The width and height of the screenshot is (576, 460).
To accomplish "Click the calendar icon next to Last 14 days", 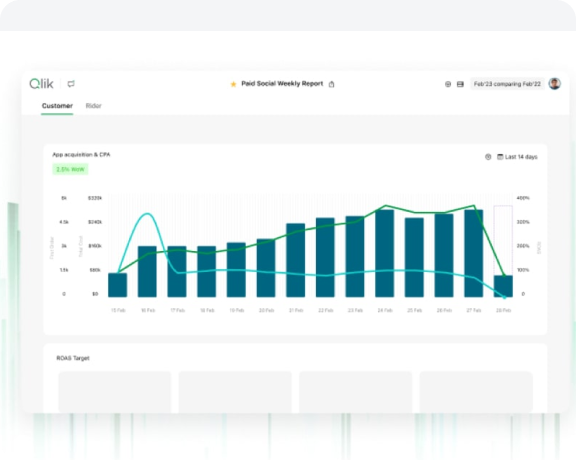I will (500, 157).
